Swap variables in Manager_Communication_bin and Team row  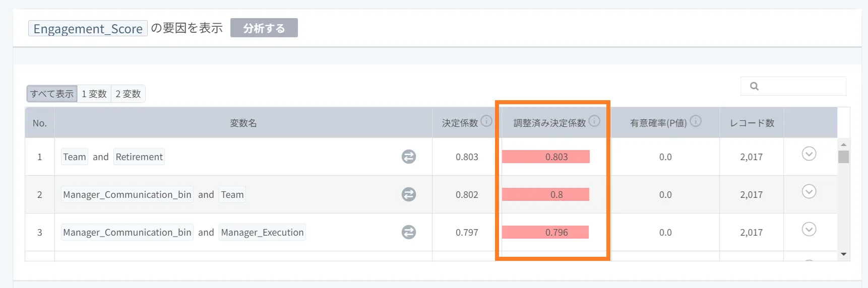coord(409,194)
